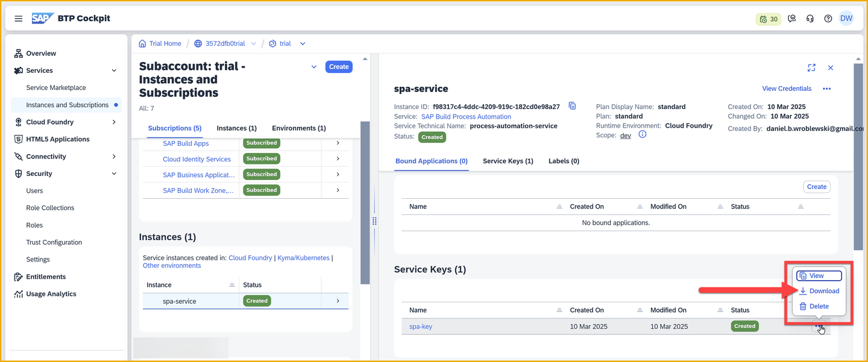The image size is (868, 362).
Task: Collapse the Security navigation group
Action: pyautogui.click(x=114, y=173)
